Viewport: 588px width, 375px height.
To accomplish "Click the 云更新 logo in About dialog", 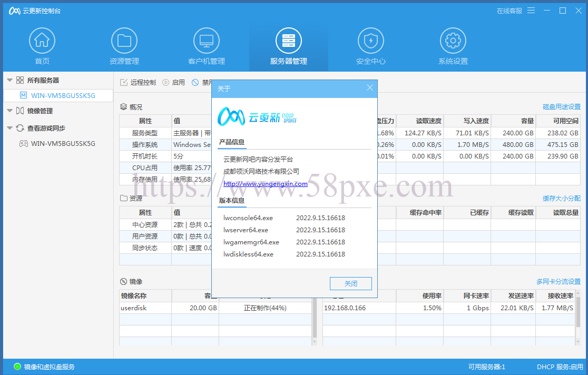I will pyautogui.click(x=257, y=117).
